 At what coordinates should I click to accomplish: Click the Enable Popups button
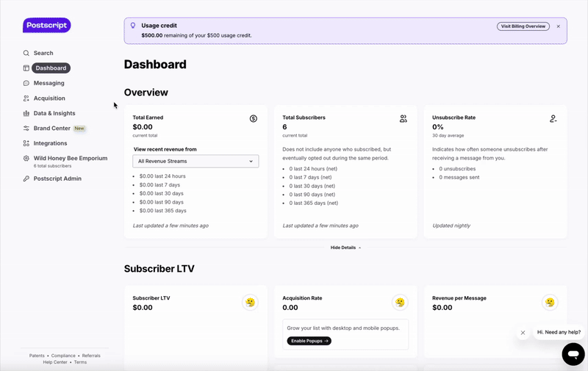[x=309, y=341]
